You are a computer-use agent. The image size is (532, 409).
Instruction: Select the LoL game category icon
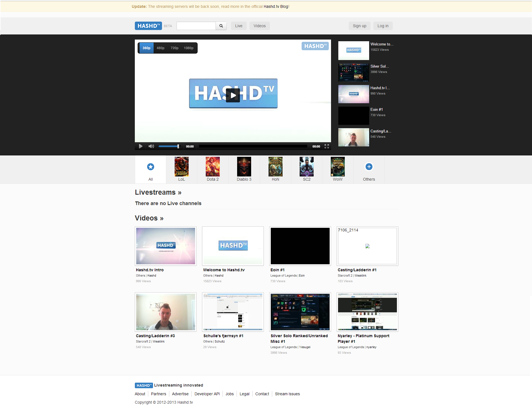(181, 167)
